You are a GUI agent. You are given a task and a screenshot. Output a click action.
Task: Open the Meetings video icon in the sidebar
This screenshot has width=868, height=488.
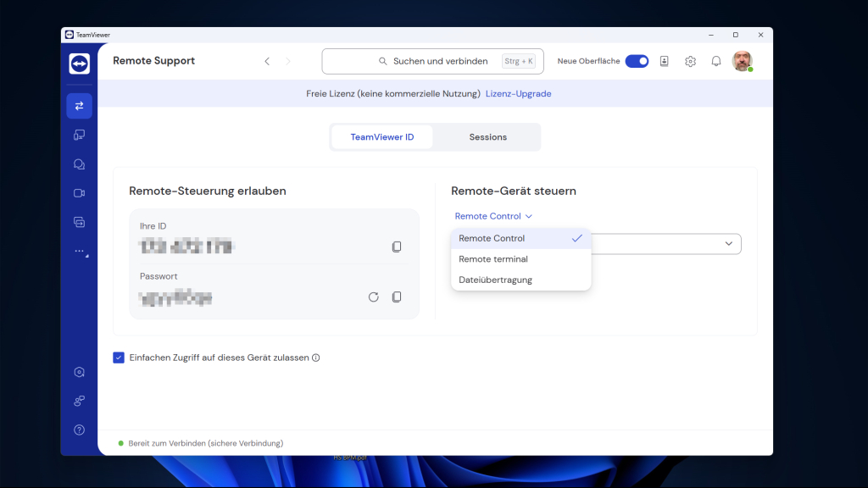tap(79, 192)
